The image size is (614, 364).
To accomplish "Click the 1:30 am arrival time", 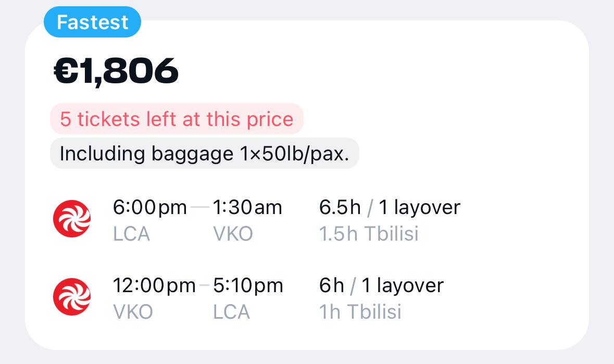I will click(247, 207).
